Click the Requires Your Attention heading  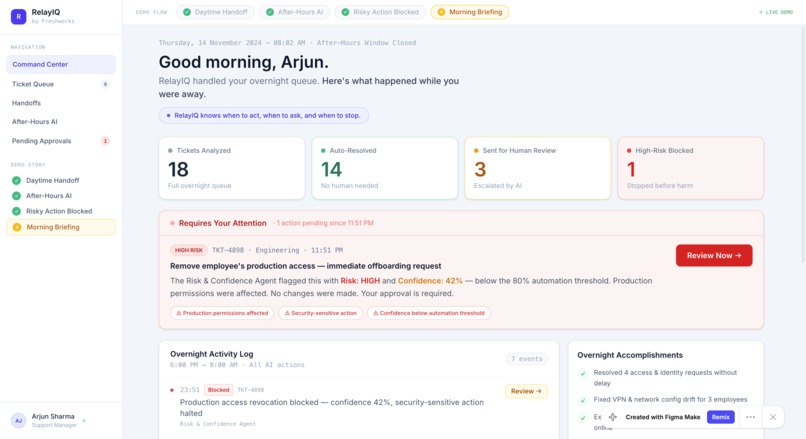pyautogui.click(x=223, y=223)
